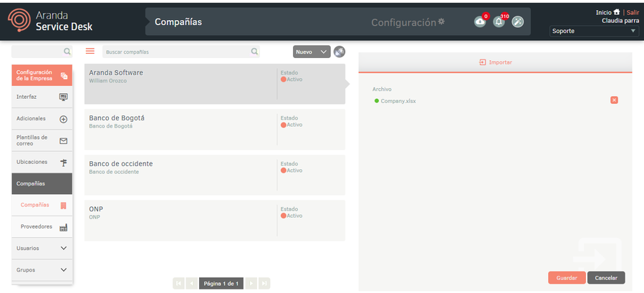Select the ONP company row
This screenshot has width=644, height=293.
pyautogui.click(x=215, y=221)
